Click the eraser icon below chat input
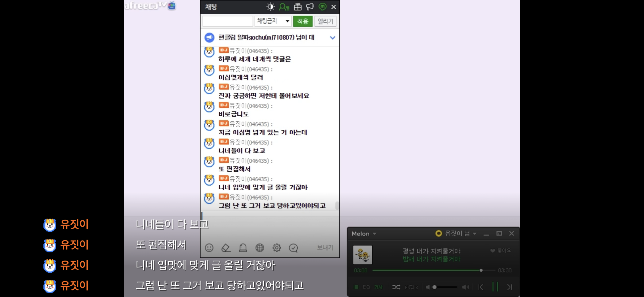This screenshot has width=644, height=297. coord(226,248)
